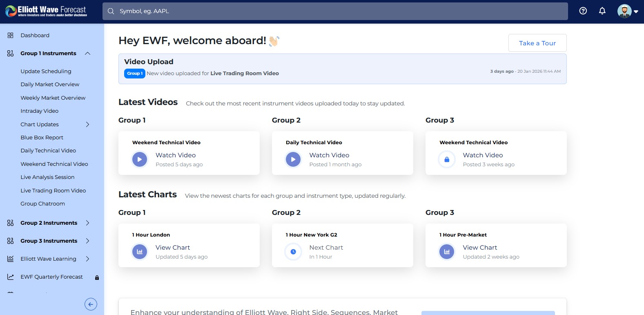Click the Group 2 next chart clock icon
The width and height of the screenshot is (644, 315).
click(x=293, y=252)
